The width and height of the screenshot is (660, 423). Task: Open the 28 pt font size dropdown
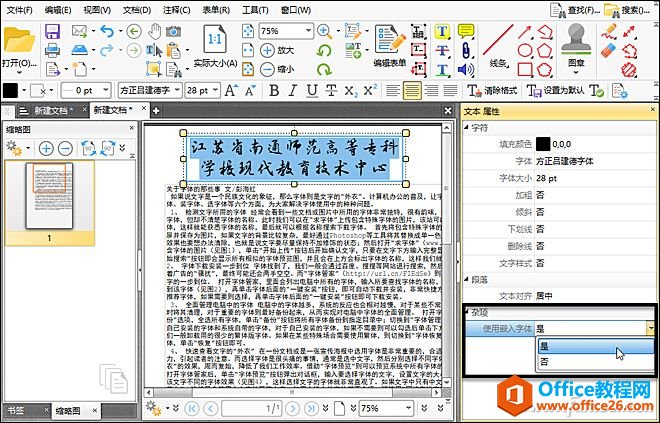pyautogui.click(x=202, y=90)
